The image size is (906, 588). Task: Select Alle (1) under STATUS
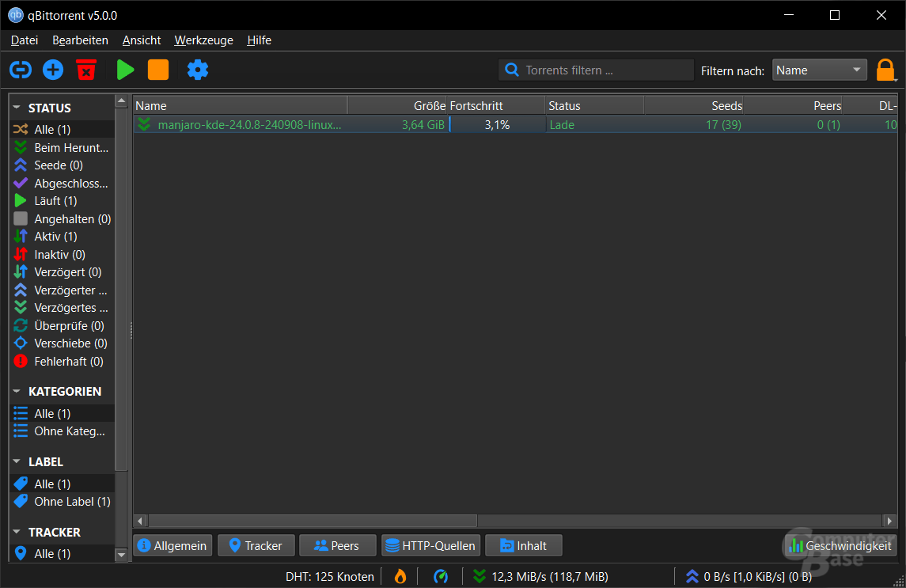click(x=63, y=130)
